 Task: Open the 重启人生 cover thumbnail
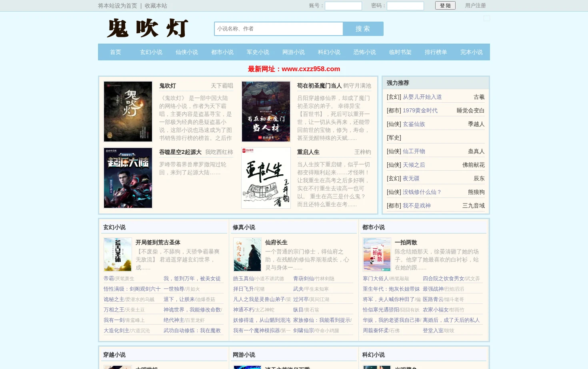click(266, 178)
